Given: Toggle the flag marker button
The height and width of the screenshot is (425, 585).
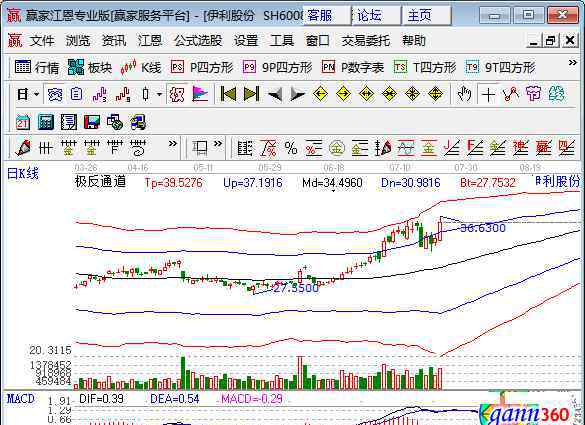Looking at the screenshot, I should click(x=200, y=94).
